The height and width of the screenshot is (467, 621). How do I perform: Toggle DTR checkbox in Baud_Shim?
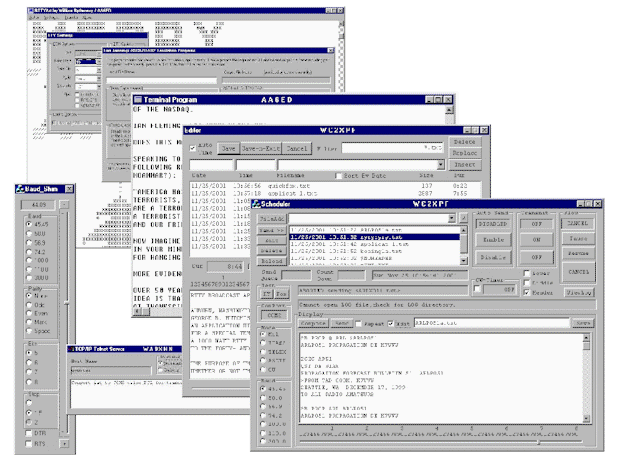[x=29, y=433]
